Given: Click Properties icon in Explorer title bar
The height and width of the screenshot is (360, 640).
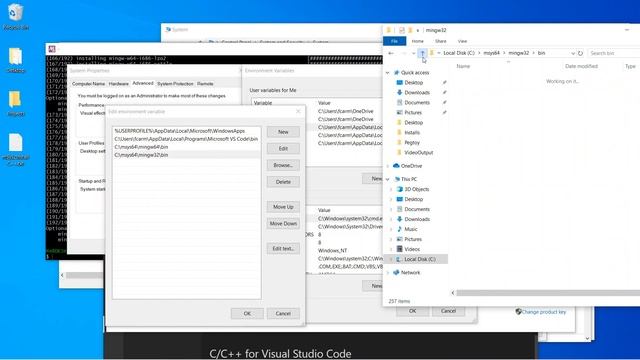Looking at the screenshot, I should click(402, 30).
